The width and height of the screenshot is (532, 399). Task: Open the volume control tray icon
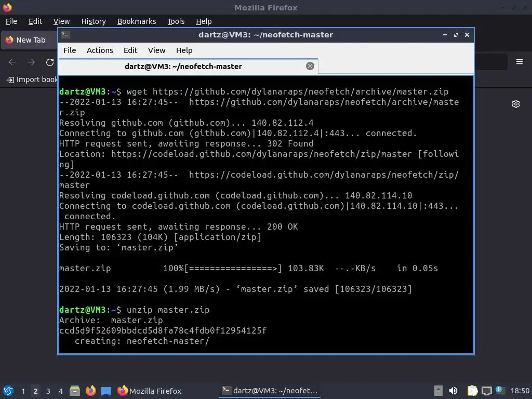(x=453, y=391)
